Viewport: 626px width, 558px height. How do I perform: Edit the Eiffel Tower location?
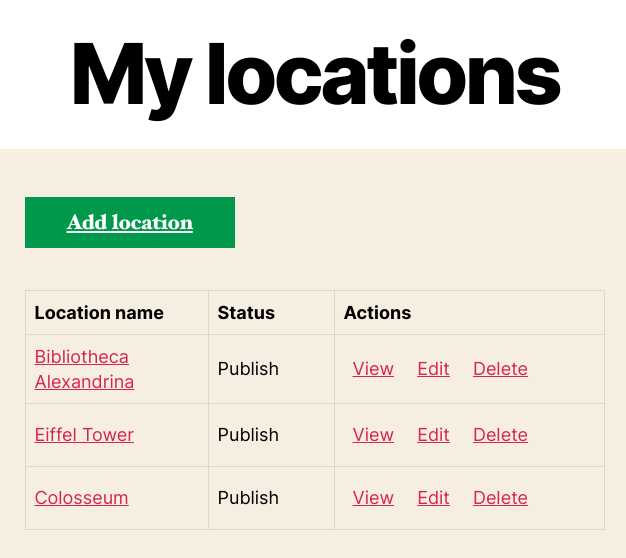click(433, 435)
